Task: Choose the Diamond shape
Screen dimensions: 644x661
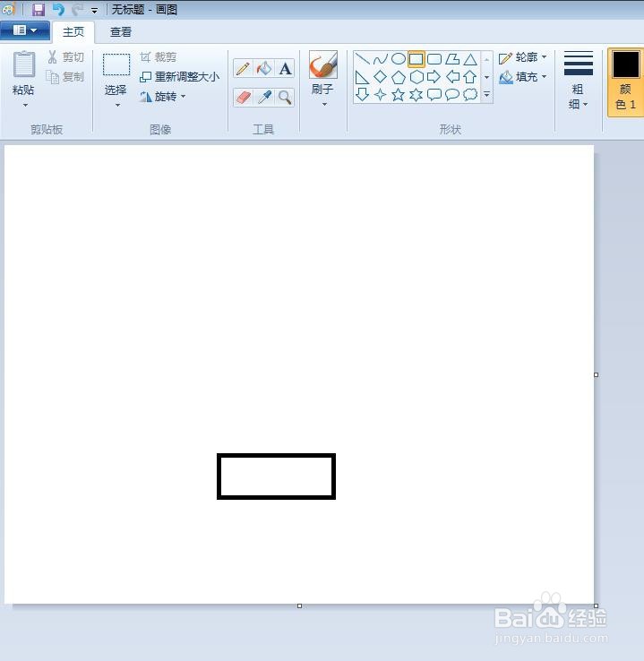Action: pyautogui.click(x=380, y=77)
